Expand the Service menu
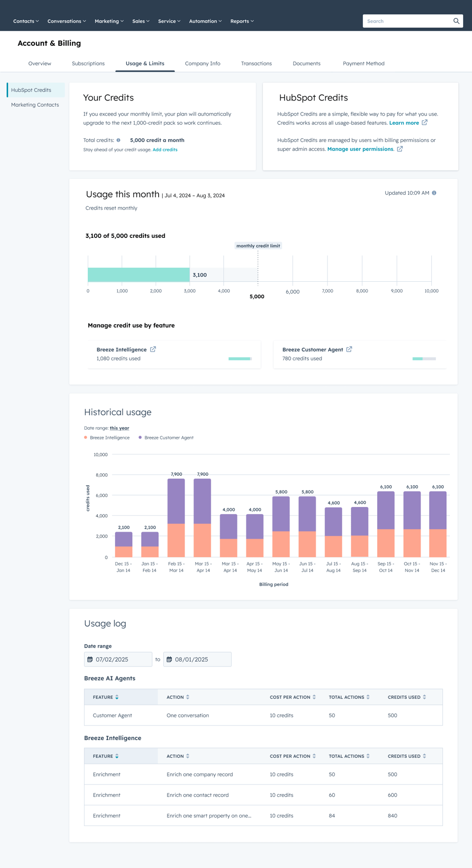 (x=169, y=21)
